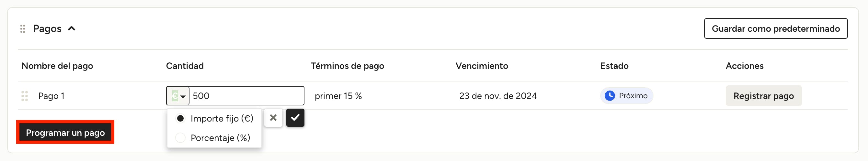Click the primer 15 % payment terms
Viewport: 868px width, 161px height.
coord(338,96)
